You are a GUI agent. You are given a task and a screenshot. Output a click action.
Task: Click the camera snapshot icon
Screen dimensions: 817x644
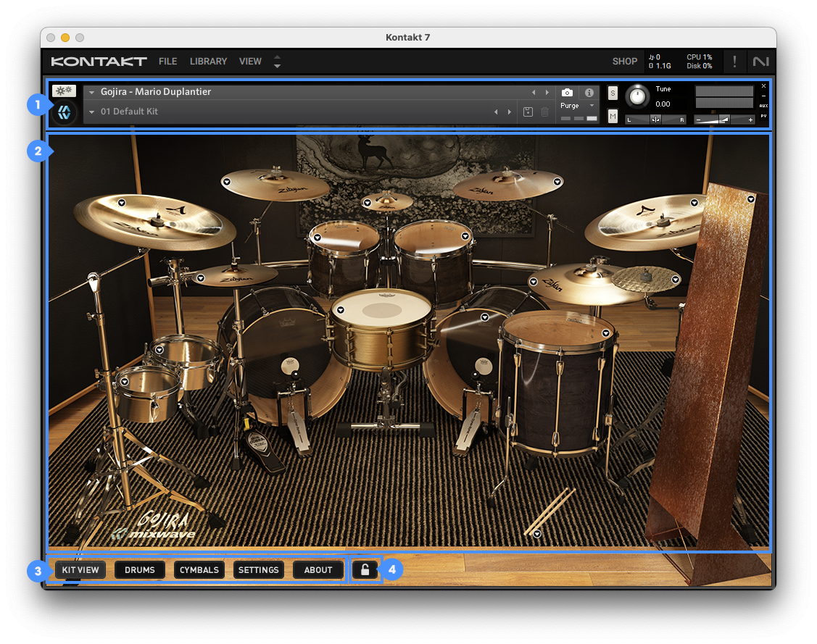568,93
